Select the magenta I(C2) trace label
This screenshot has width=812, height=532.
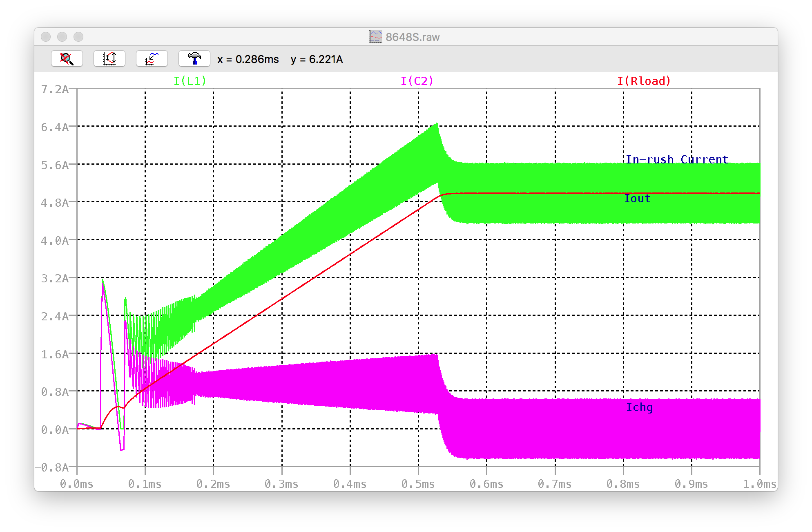click(417, 81)
